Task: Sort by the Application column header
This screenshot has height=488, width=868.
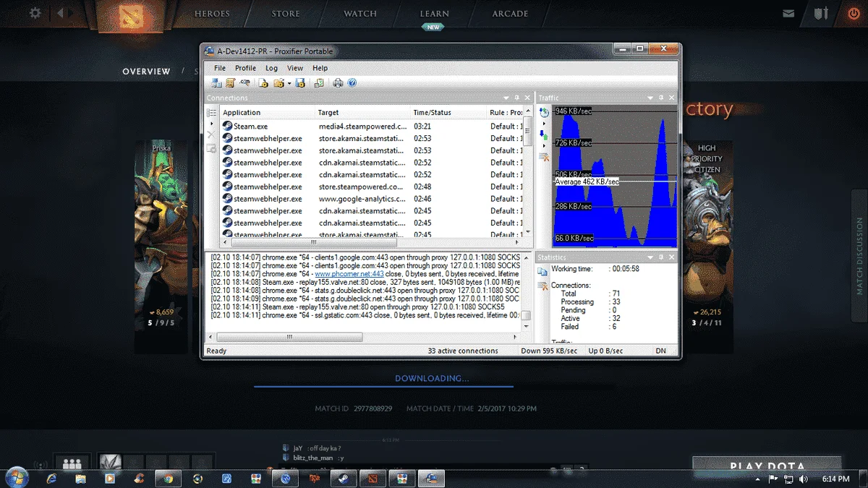Action: [x=268, y=113]
